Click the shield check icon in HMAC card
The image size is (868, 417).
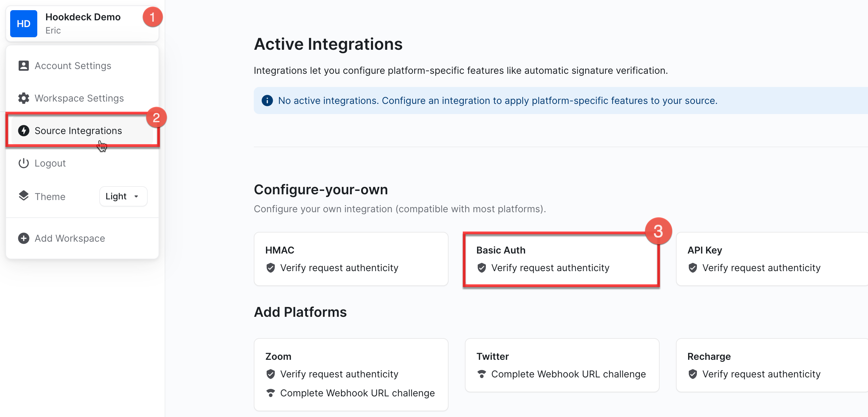coord(270,268)
